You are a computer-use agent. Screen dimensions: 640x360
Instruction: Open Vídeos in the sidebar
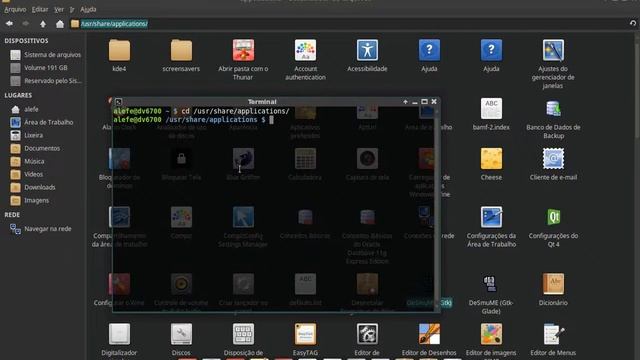click(x=27, y=174)
